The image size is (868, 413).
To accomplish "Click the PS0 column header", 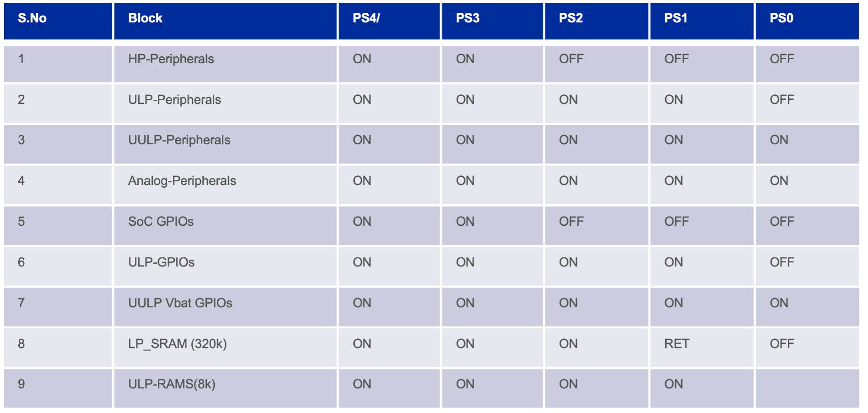I will click(x=807, y=21).
